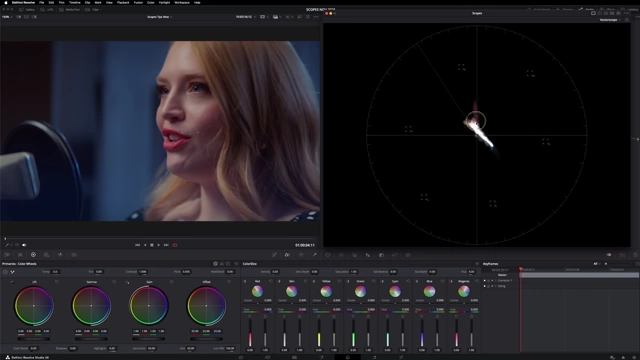Screen dimensions: 640x360
Task: Open the Color Match palette
Action: click(x=20, y=255)
